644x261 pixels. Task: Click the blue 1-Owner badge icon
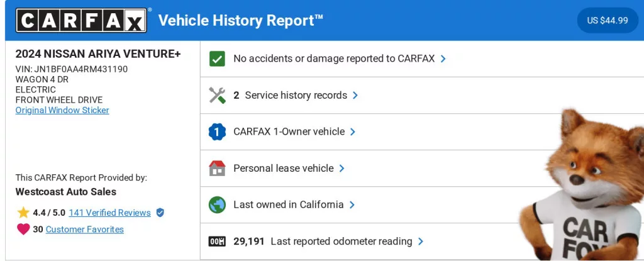coord(217,132)
